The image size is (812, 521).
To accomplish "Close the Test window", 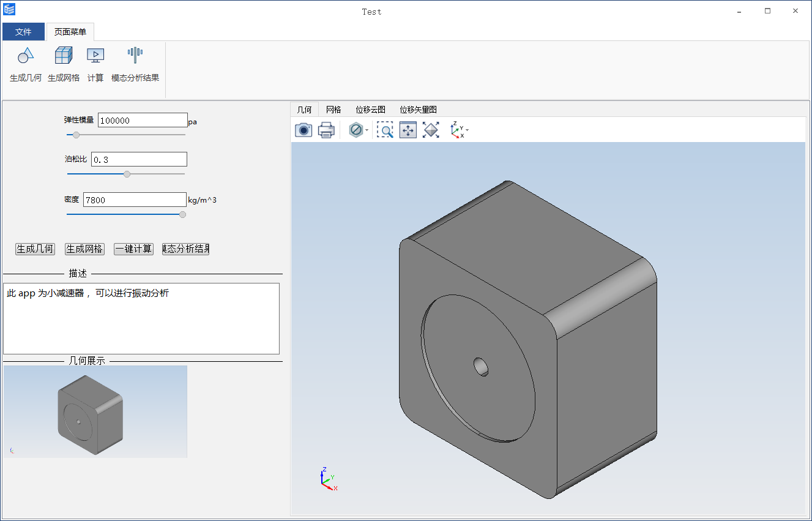I will [x=795, y=11].
